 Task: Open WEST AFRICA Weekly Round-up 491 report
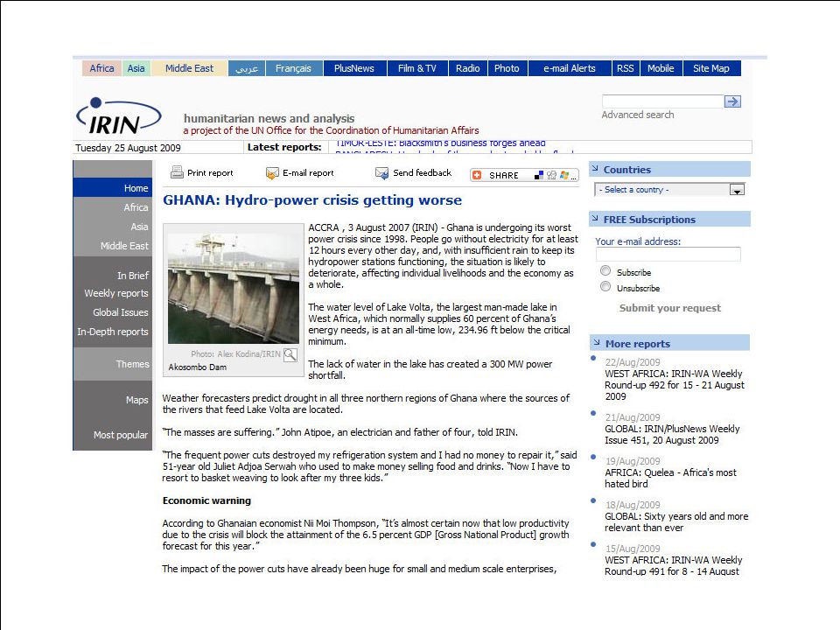tap(674, 565)
